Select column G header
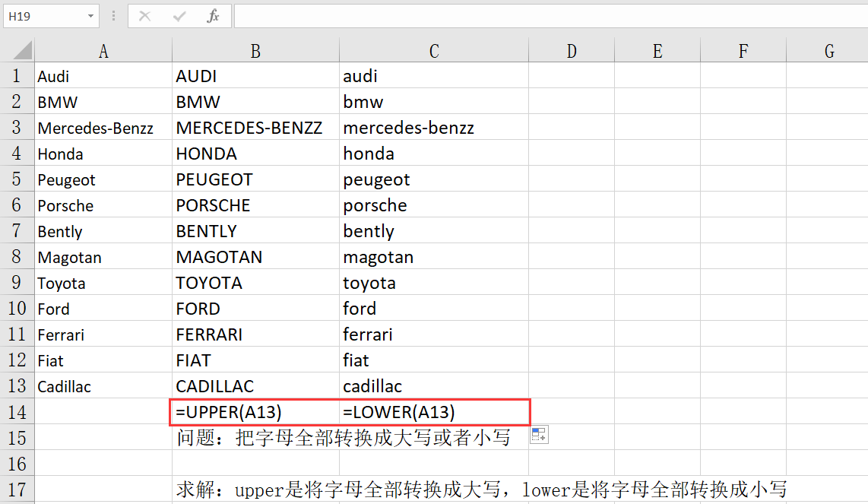This screenshot has width=868, height=504. click(828, 51)
